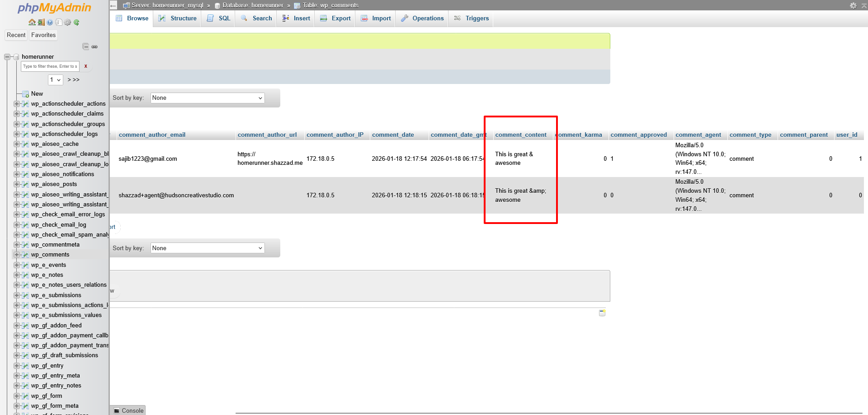The width and height of the screenshot is (868, 415).
Task: Open page settings gear at top right
Action: coord(853,5)
